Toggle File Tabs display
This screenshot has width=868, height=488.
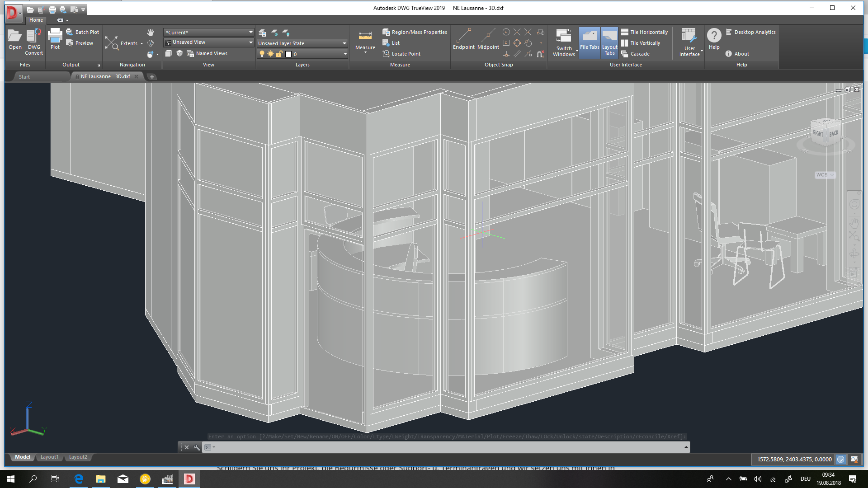coord(589,42)
